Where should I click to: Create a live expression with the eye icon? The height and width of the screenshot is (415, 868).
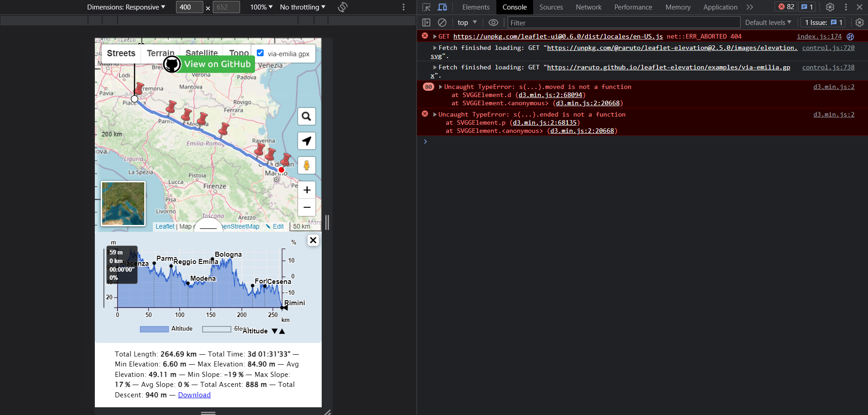pyautogui.click(x=493, y=22)
